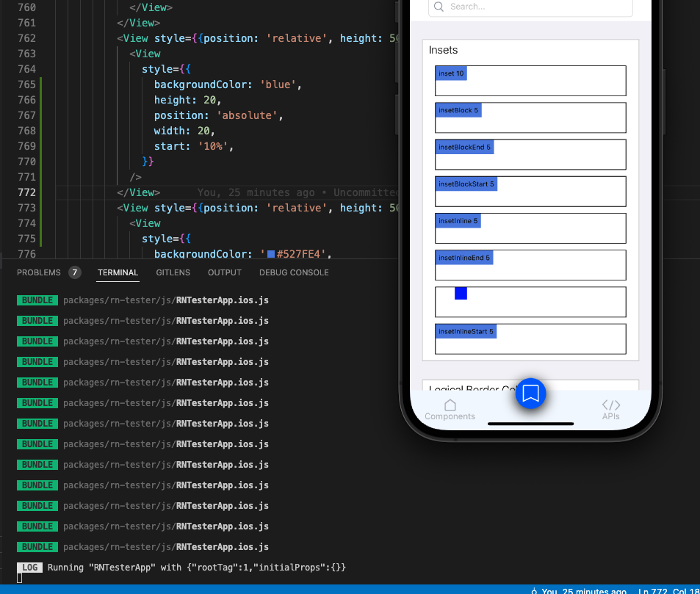Click the search magnifier icon in simulator
Image resolution: width=700 pixels, height=594 pixels.
pyautogui.click(x=439, y=7)
